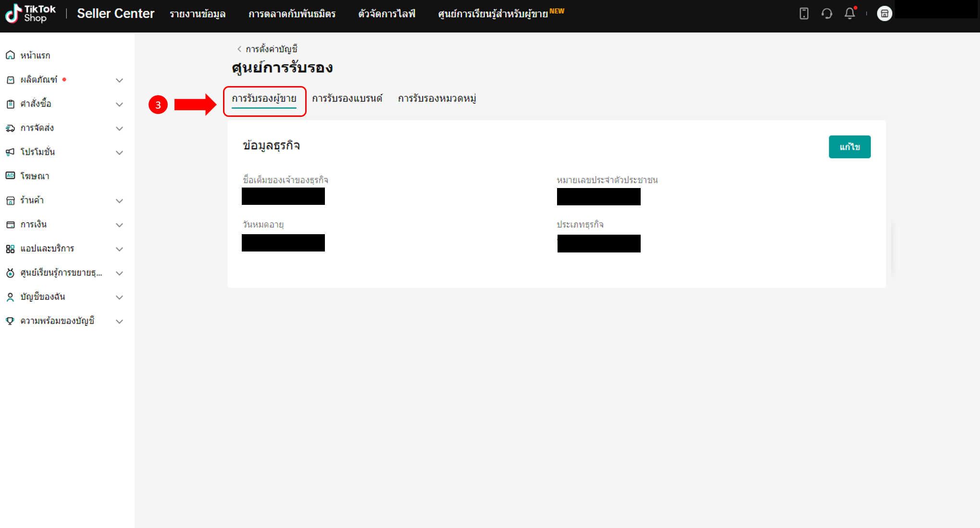Click the TikTok Shop logo
This screenshot has width=980, height=528.
pos(30,13)
